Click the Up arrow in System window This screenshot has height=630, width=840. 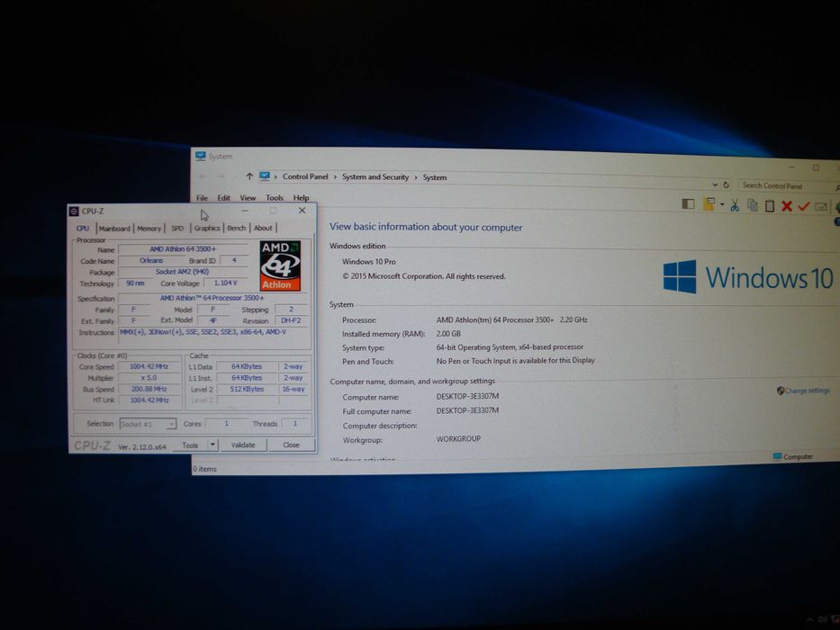pyautogui.click(x=249, y=176)
